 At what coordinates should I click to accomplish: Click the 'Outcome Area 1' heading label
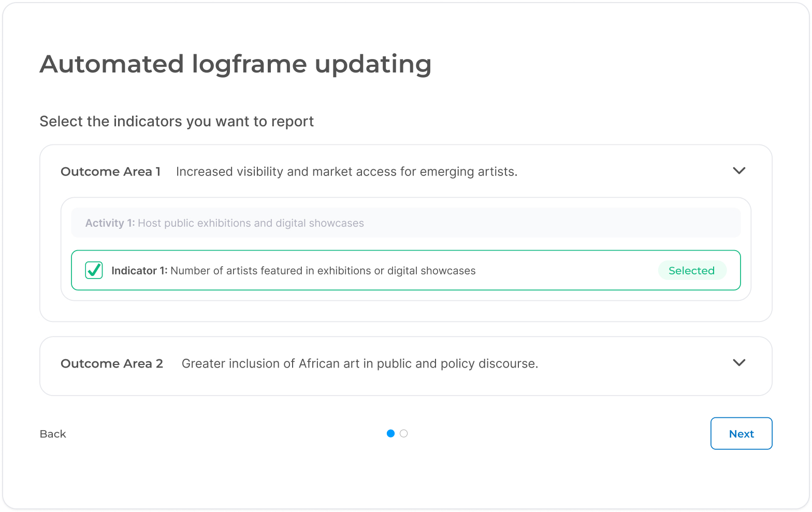pos(110,172)
